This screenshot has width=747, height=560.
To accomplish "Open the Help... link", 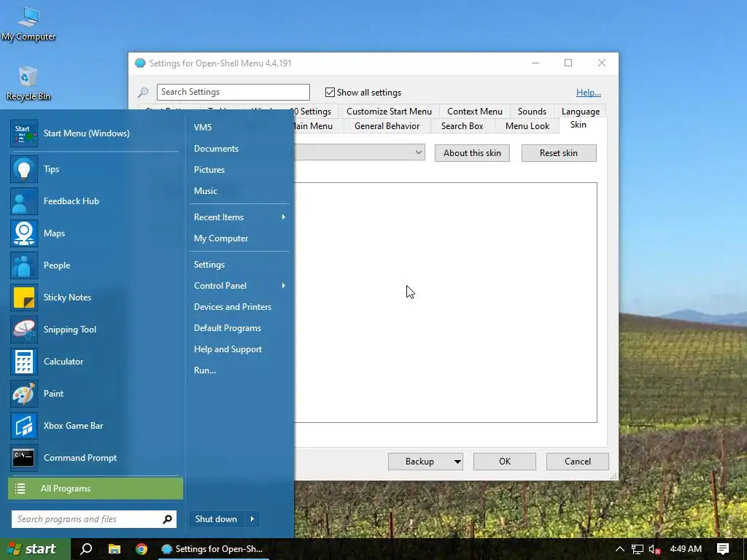I will pyautogui.click(x=589, y=93).
